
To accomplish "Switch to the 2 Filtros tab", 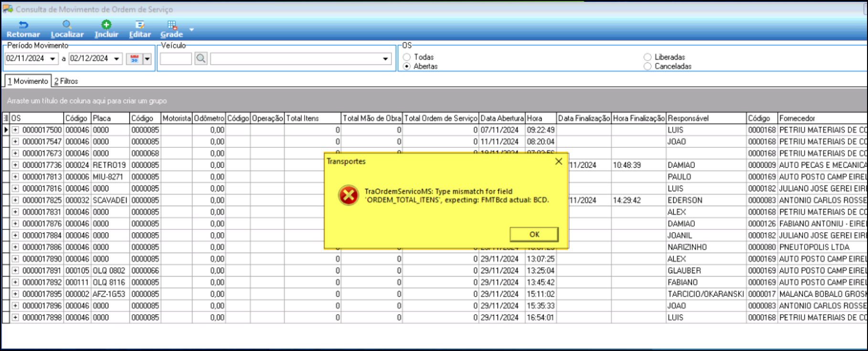I will click(66, 81).
